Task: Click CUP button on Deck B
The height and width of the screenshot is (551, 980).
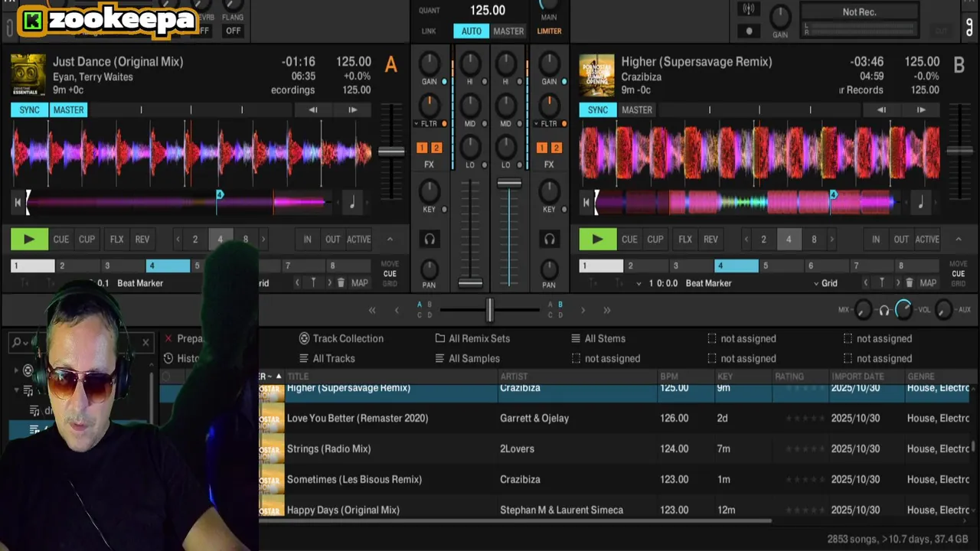Action: tap(655, 240)
